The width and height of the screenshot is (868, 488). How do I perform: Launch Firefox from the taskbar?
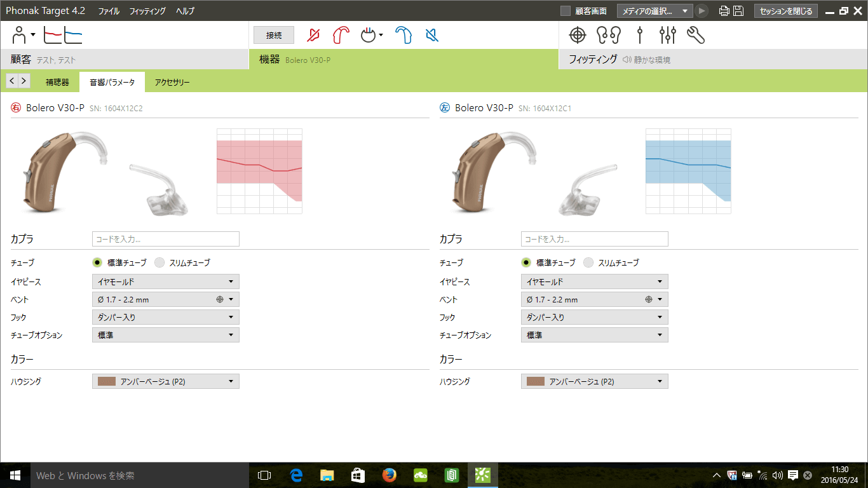pyautogui.click(x=389, y=475)
